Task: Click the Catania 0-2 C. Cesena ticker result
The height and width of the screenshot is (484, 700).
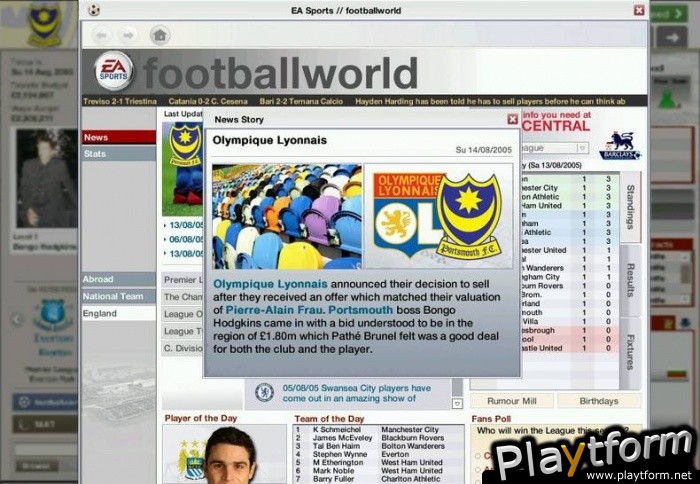Action: (208, 101)
